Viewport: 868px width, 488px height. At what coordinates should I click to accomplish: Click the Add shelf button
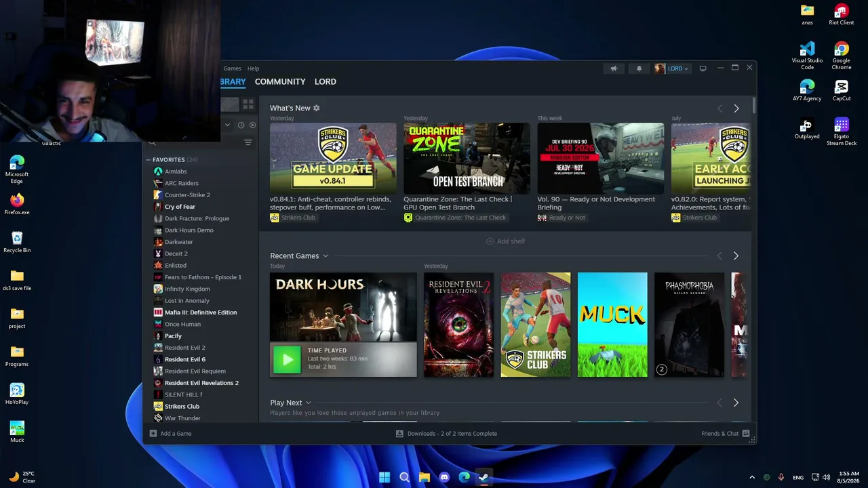506,241
